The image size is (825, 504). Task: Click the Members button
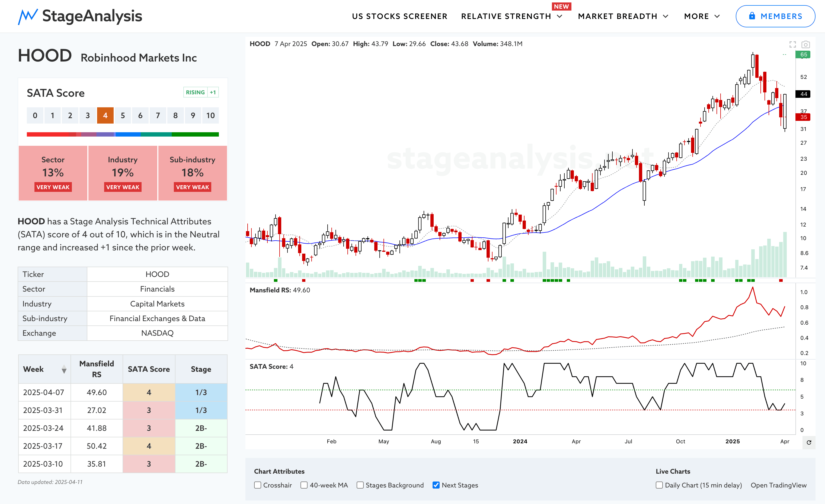(775, 16)
